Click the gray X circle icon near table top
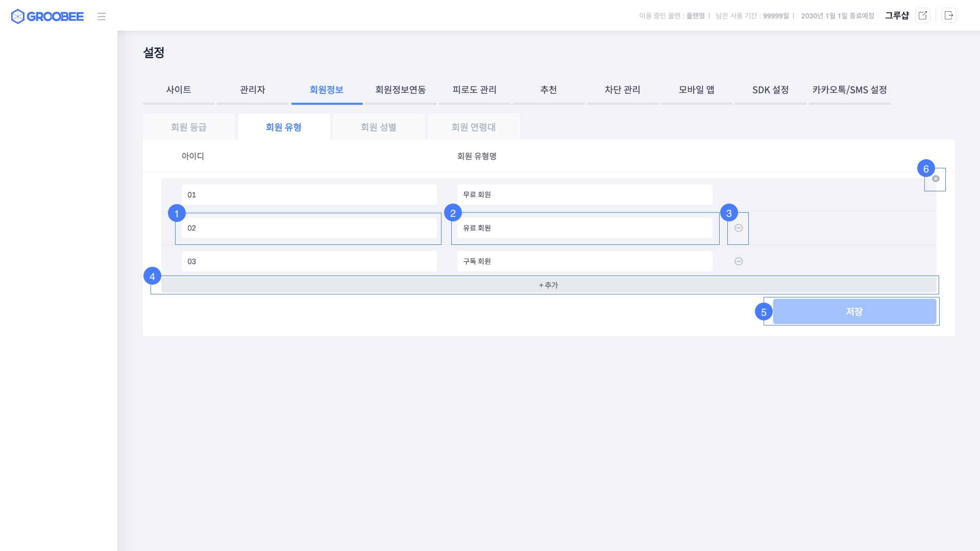Image resolution: width=980 pixels, height=551 pixels. click(x=936, y=179)
